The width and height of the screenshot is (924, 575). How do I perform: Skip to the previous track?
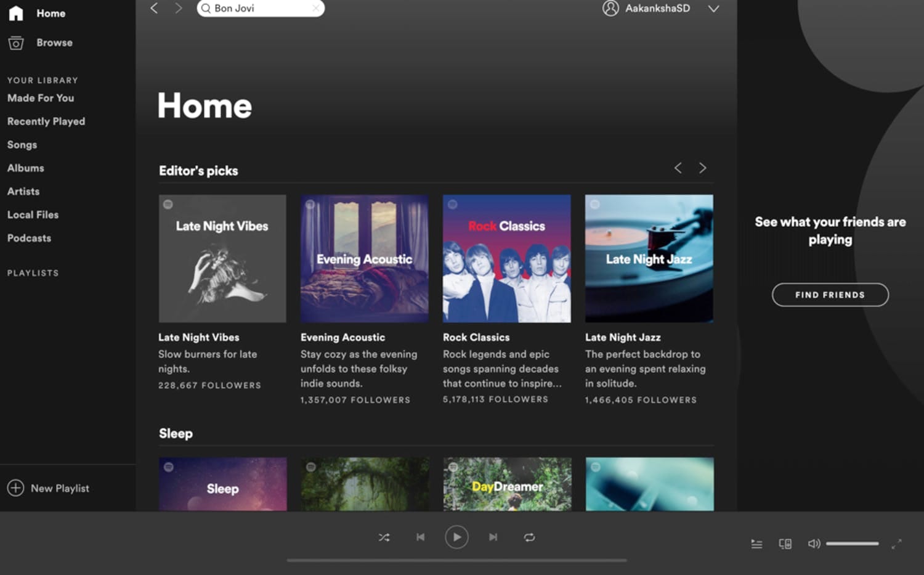coord(420,537)
